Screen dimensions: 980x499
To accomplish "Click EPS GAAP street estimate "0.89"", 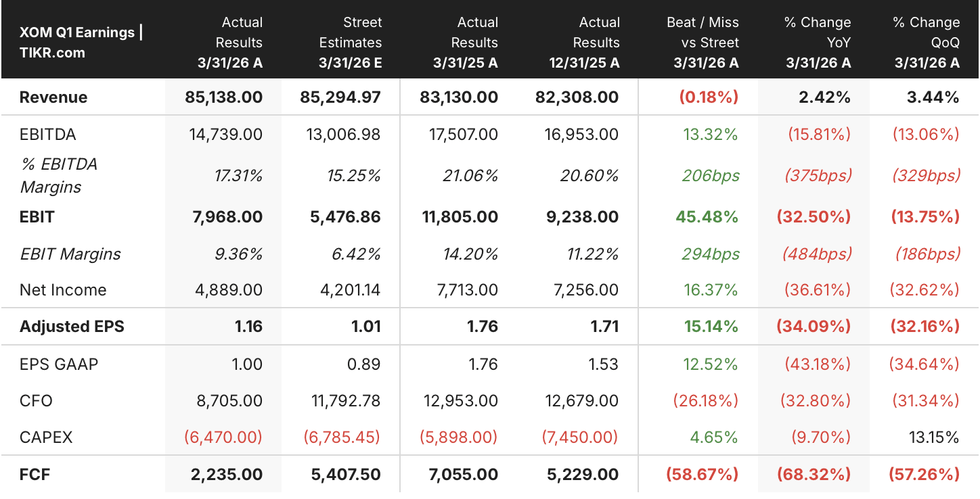I will pos(365,364).
